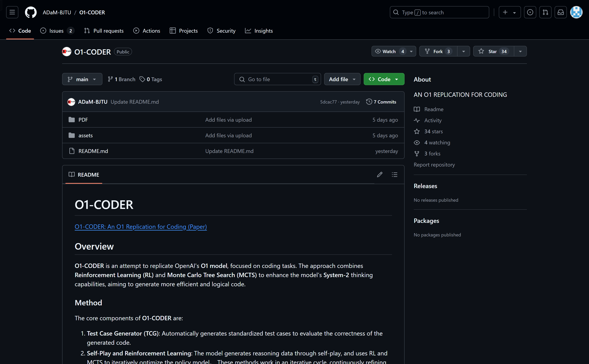589x364 pixels.
Task: Open the PDF folder name
Action: click(83, 120)
